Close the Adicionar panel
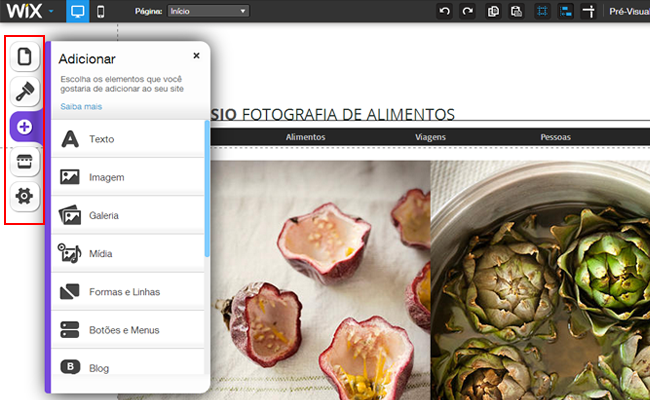This screenshot has height=400, width=650. pos(196,56)
